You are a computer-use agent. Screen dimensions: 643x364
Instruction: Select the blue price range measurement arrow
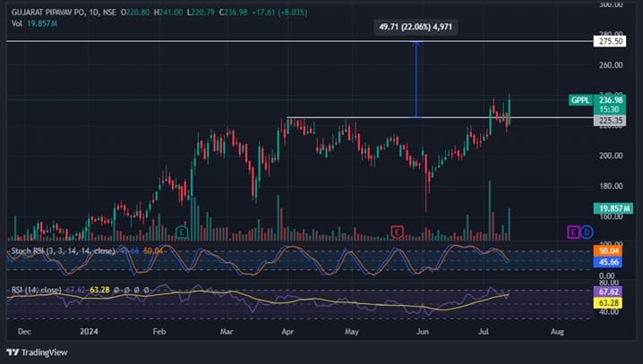pos(415,80)
